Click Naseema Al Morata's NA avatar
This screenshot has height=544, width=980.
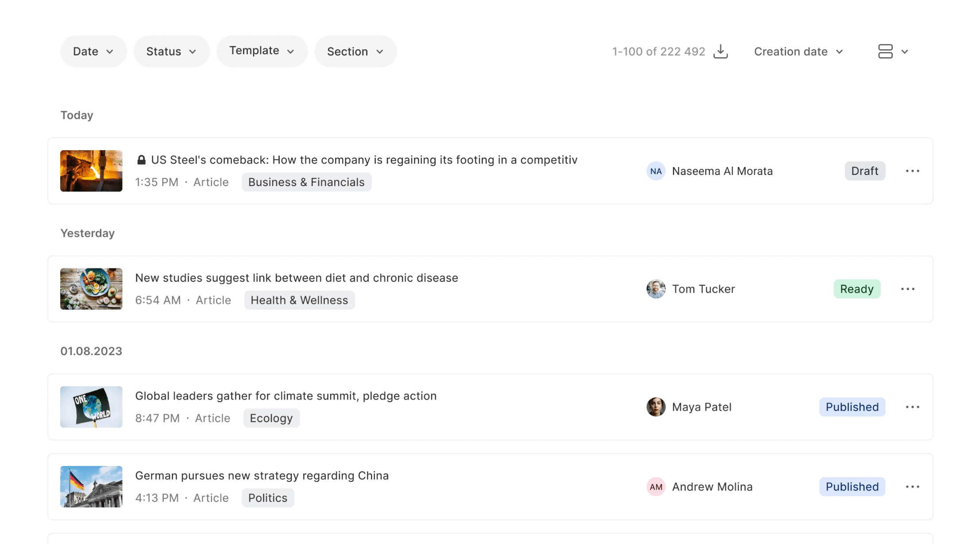[656, 171]
